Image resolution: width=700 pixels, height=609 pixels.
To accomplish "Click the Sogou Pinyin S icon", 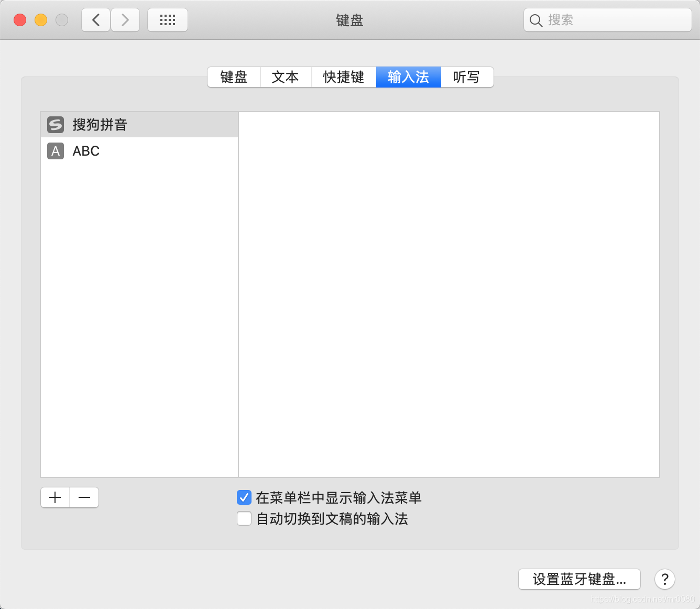I will point(56,125).
